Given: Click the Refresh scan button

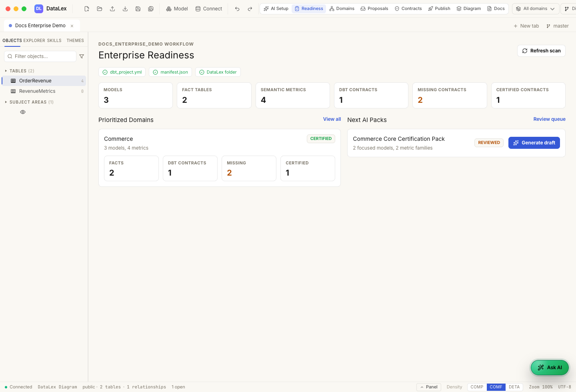Looking at the screenshot, I should click(x=541, y=51).
